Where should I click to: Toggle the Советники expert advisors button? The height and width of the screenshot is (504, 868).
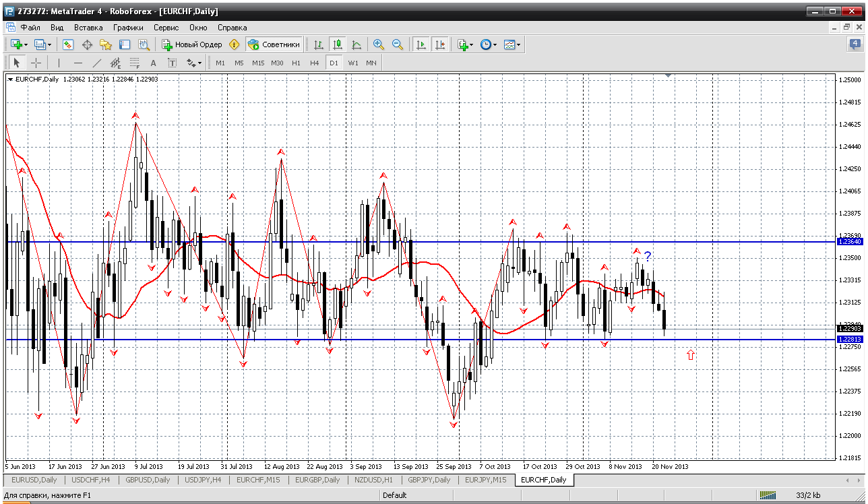click(x=274, y=44)
